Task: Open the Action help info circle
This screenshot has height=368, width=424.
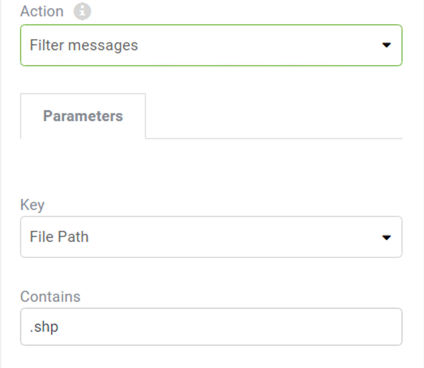Action: [x=82, y=11]
